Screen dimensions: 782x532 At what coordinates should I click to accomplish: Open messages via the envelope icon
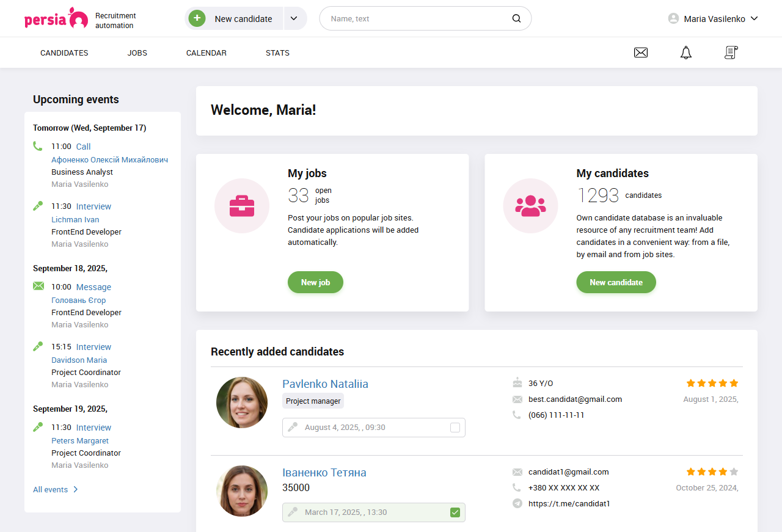point(640,53)
